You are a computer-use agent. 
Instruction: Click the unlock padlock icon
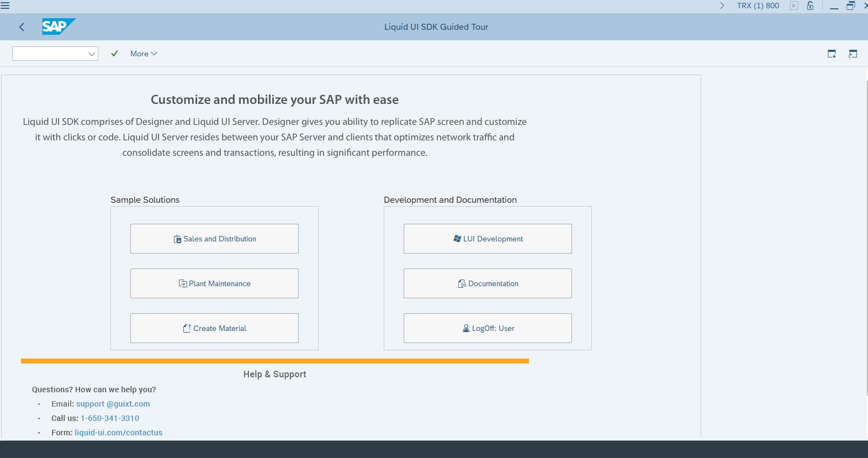point(810,6)
